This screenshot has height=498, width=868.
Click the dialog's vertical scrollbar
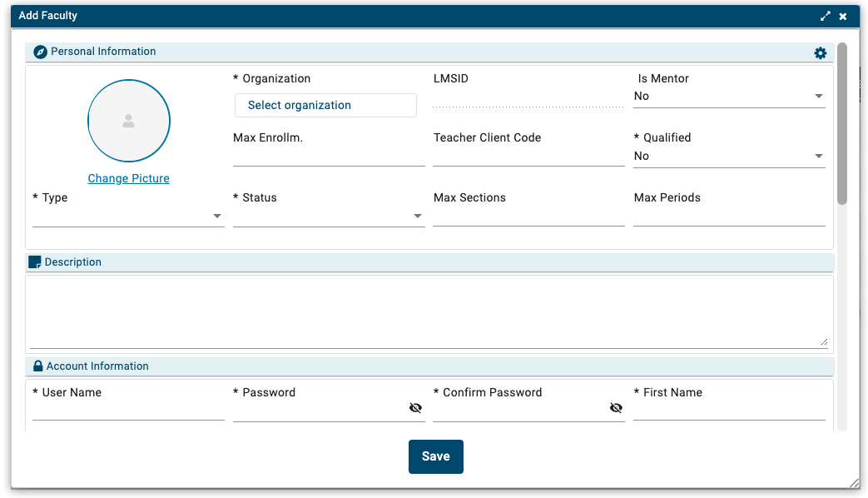pyautogui.click(x=842, y=125)
